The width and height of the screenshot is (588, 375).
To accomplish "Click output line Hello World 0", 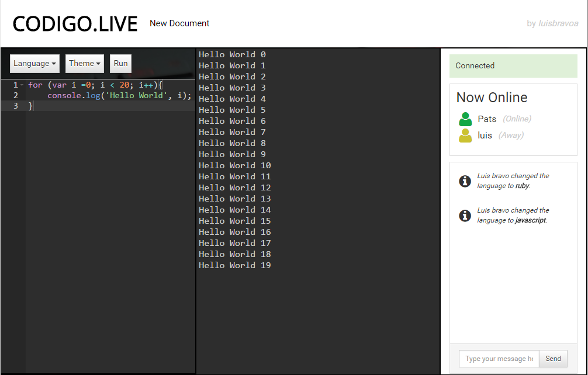I will point(232,55).
